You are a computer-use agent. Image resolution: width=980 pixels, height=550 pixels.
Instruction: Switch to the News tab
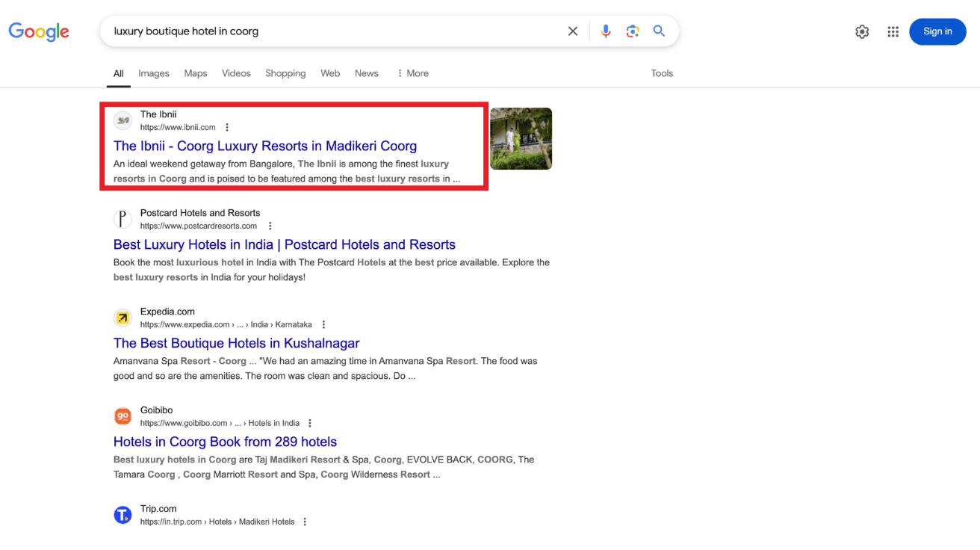point(366,73)
